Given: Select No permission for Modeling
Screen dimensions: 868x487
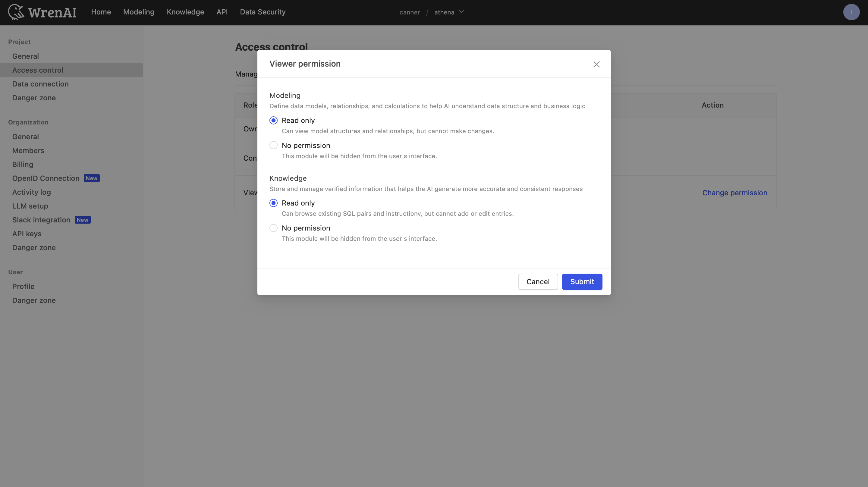Looking at the screenshot, I should click(x=274, y=145).
